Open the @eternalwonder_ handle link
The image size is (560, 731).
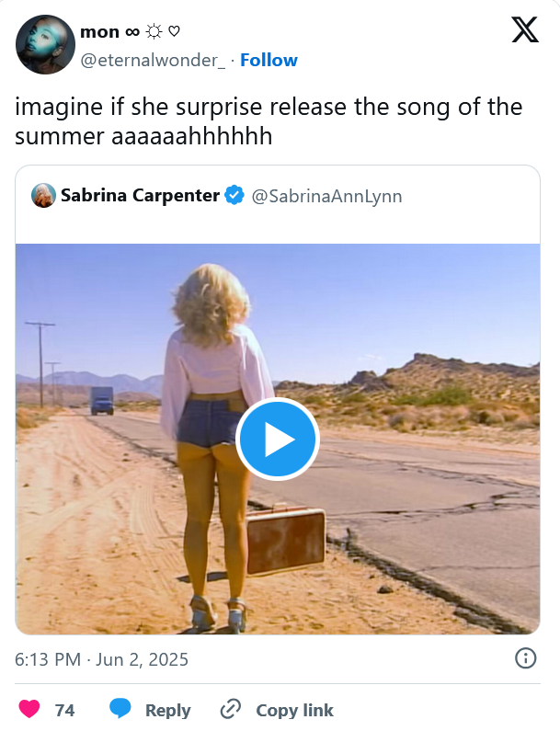click(153, 60)
